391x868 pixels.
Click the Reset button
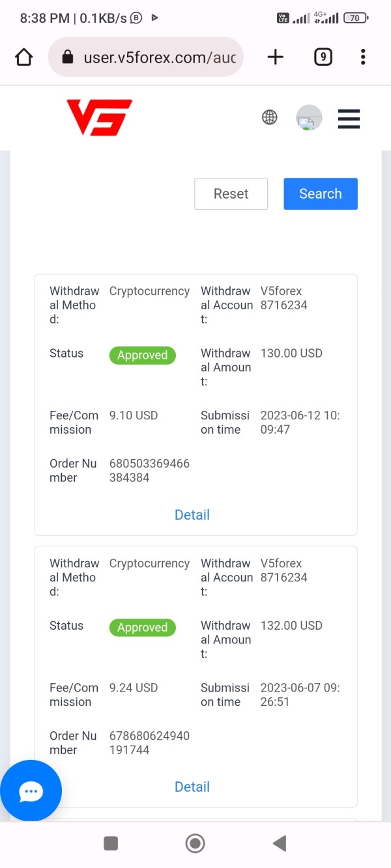click(231, 194)
